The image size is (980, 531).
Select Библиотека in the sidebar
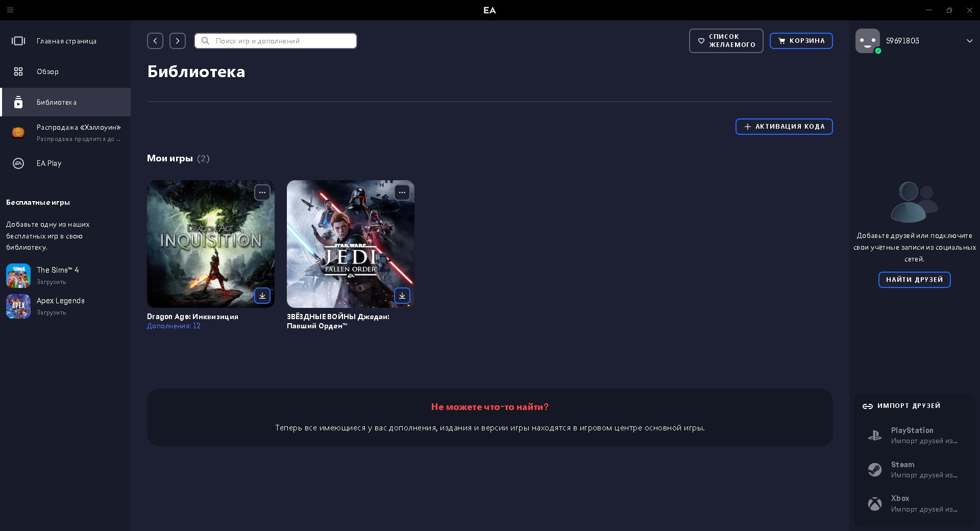click(65, 102)
